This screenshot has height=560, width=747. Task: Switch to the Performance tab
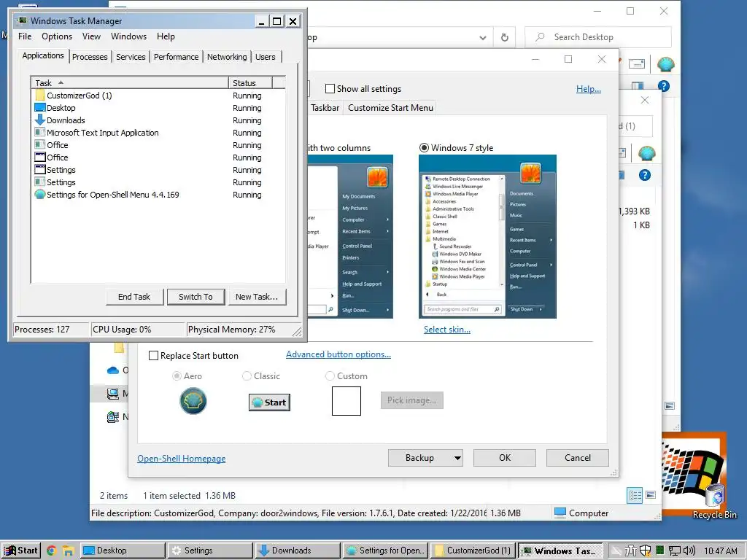[176, 57]
